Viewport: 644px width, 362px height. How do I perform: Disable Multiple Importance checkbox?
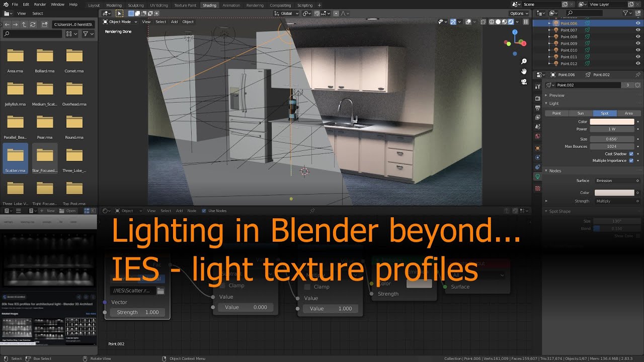click(631, 160)
